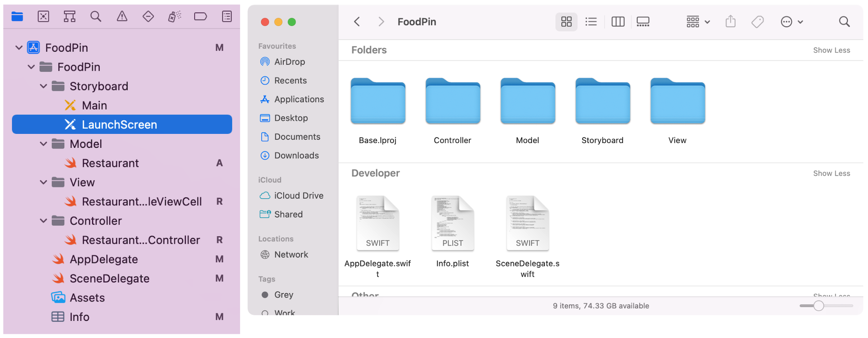The height and width of the screenshot is (338, 868).
Task: Click the Finder Share button
Action: pyautogui.click(x=731, y=21)
